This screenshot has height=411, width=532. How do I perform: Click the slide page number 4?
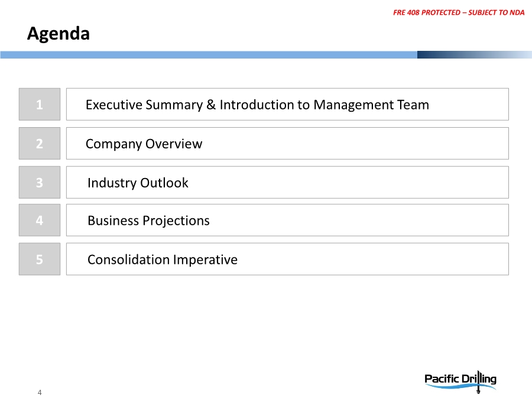pyautogui.click(x=39, y=393)
